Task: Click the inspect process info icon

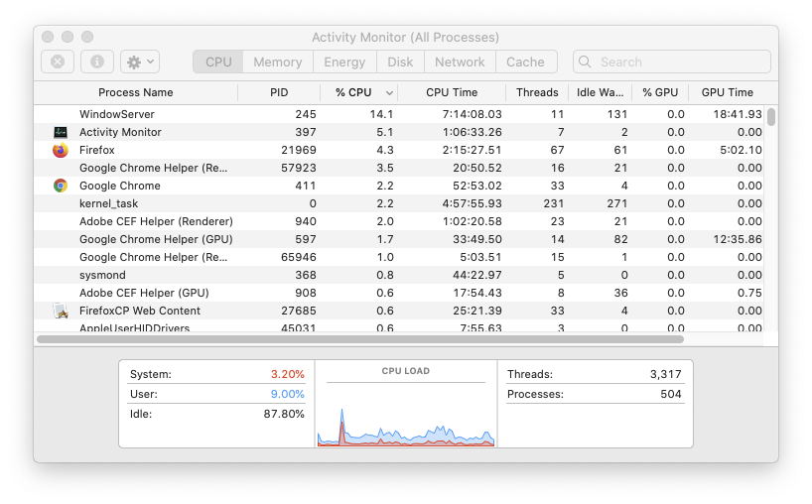Action: click(97, 62)
